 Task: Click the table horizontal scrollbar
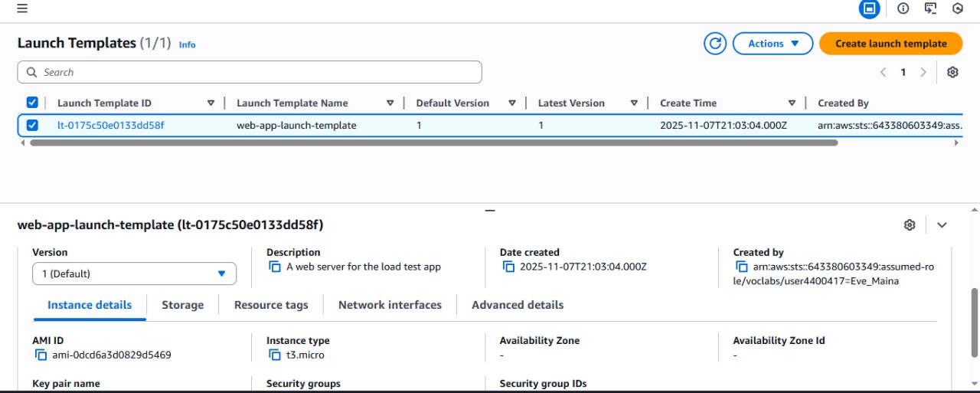[434, 142]
